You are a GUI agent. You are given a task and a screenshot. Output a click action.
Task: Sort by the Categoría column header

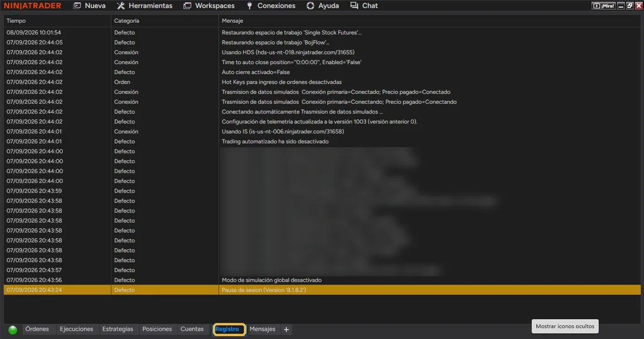pos(165,20)
